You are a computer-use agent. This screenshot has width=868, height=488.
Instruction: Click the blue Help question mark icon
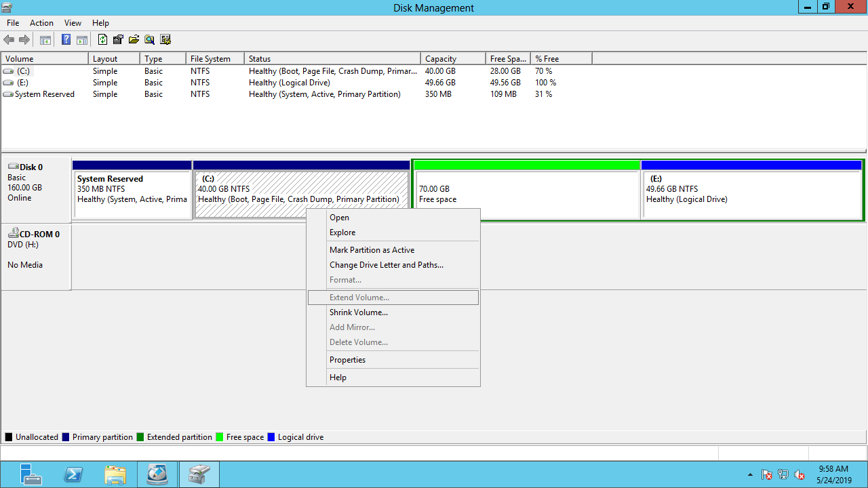[x=66, y=40]
